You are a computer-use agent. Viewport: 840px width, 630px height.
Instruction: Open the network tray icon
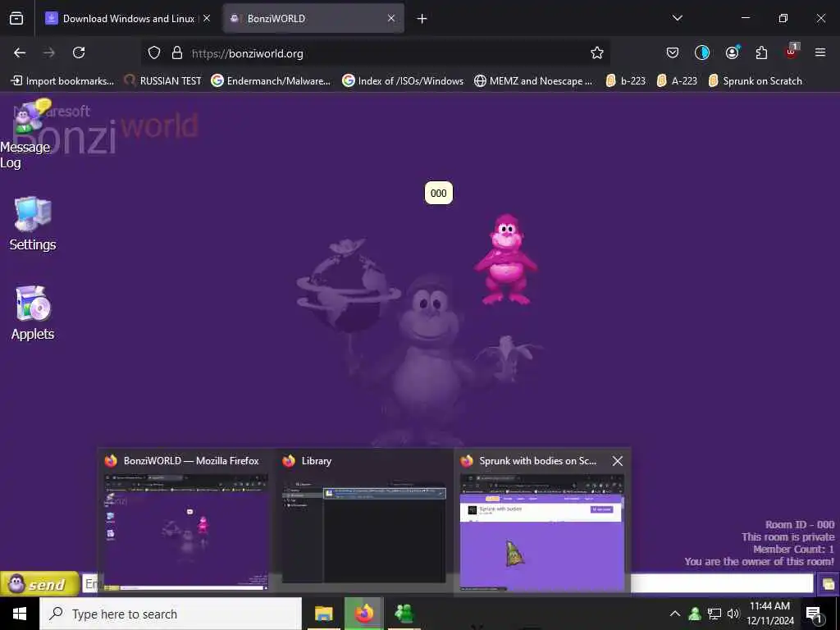point(714,614)
